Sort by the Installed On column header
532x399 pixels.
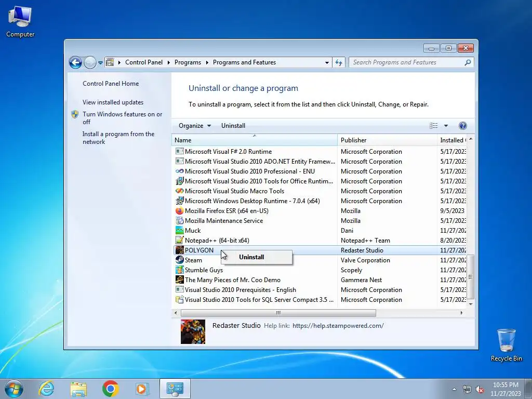coord(453,140)
